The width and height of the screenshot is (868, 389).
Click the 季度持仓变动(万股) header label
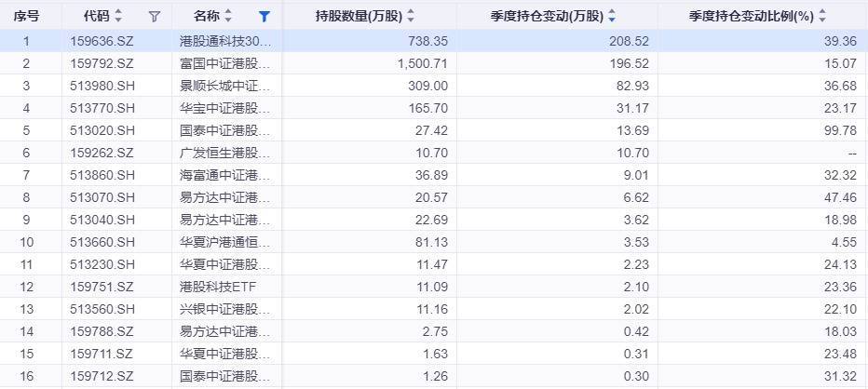pyautogui.click(x=548, y=17)
